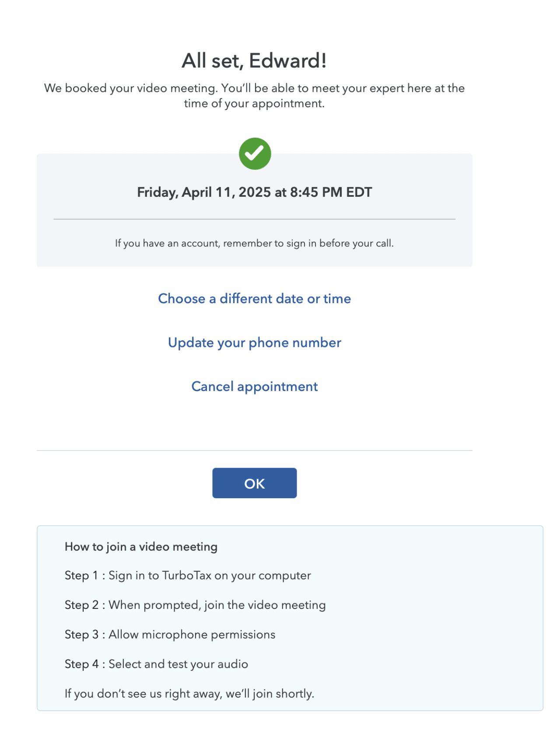This screenshot has width=560, height=744.
Task: Select Step 3 microphone permissions text
Action: click(170, 635)
